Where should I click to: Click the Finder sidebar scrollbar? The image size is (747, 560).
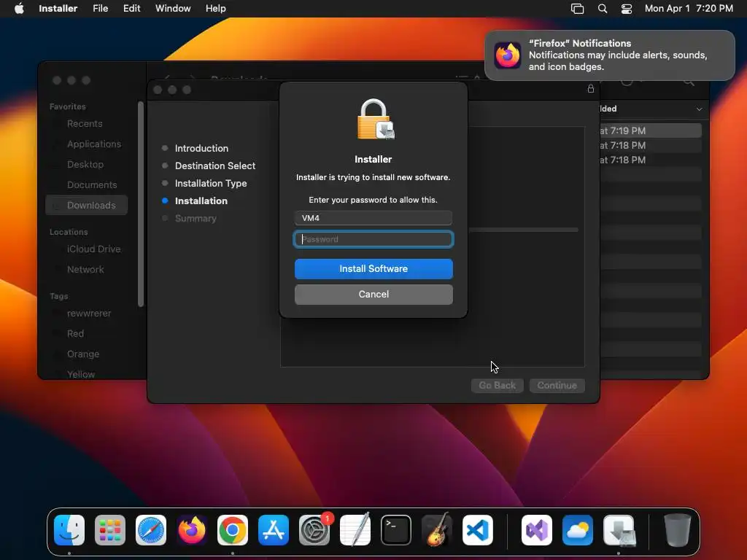point(141,204)
